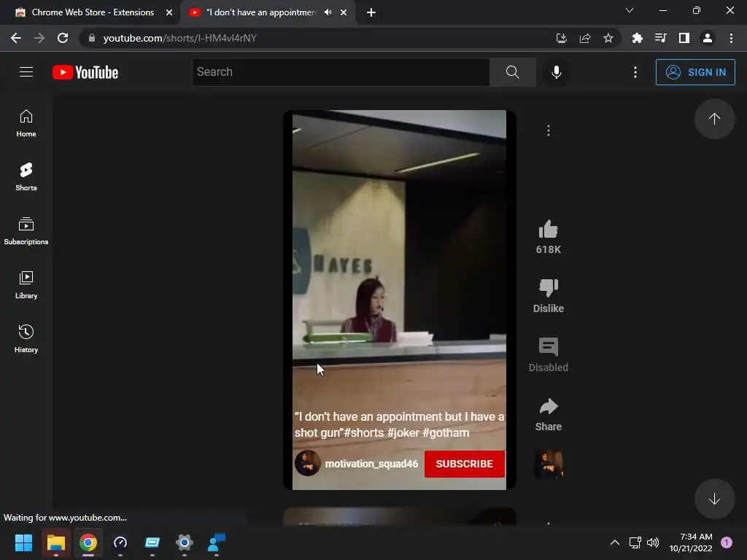The width and height of the screenshot is (747, 560).
Task: Open the tab search chevron
Action: [630, 10]
